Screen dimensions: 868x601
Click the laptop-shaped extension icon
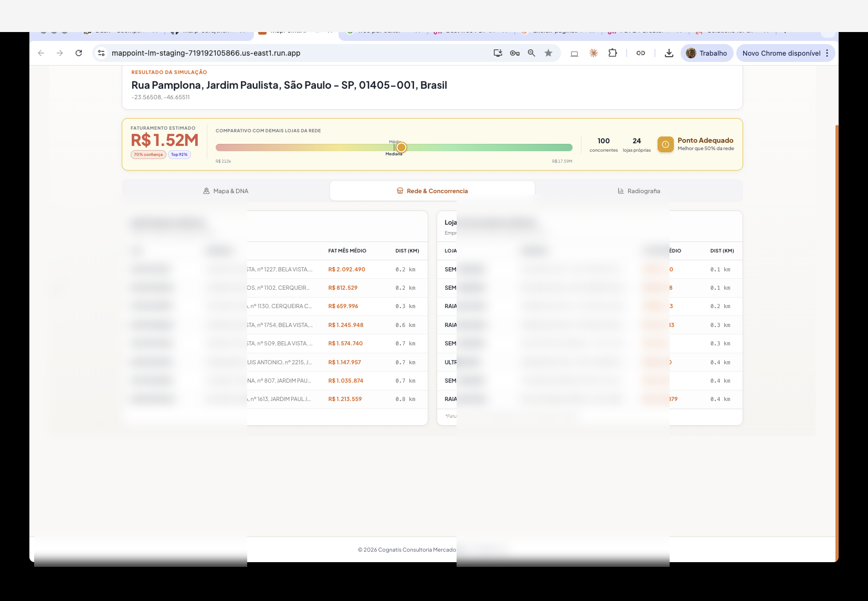pos(575,53)
